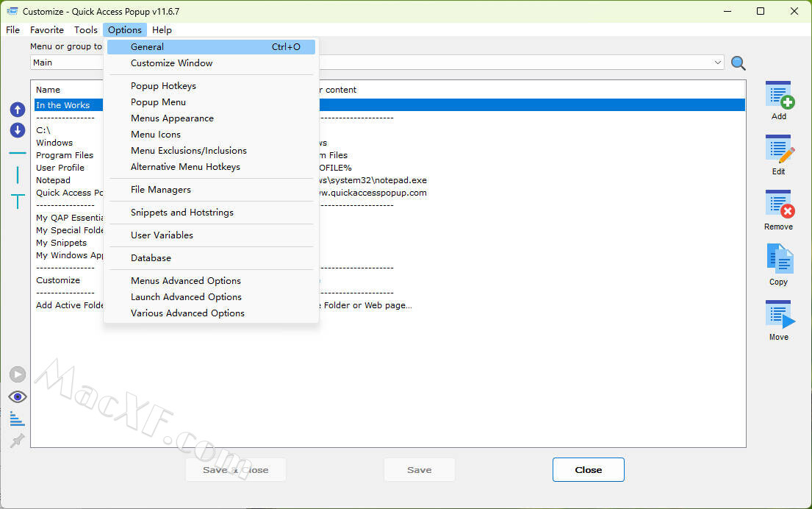
Task: Click the blue move-up arrow icon
Action: [18, 110]
